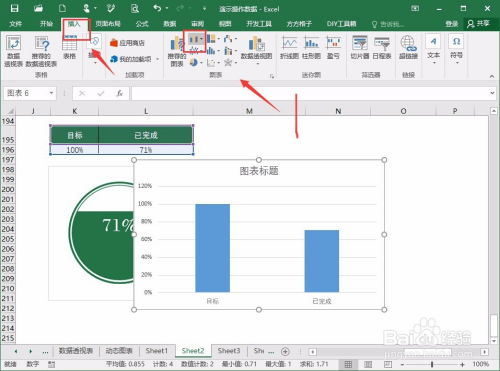Click the macro recording icon in status bar

[51, 364]
